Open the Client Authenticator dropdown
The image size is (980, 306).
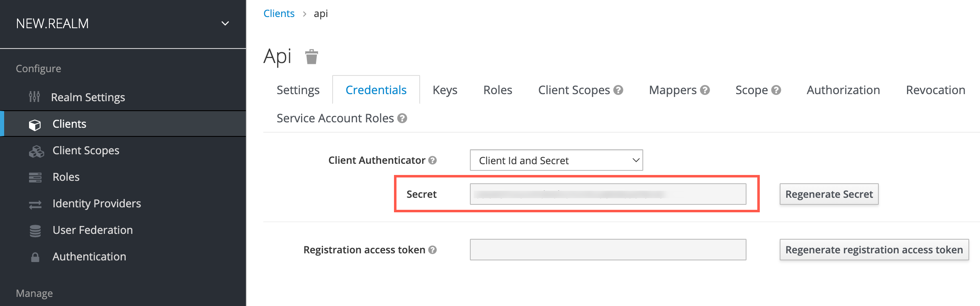point(556,160)
